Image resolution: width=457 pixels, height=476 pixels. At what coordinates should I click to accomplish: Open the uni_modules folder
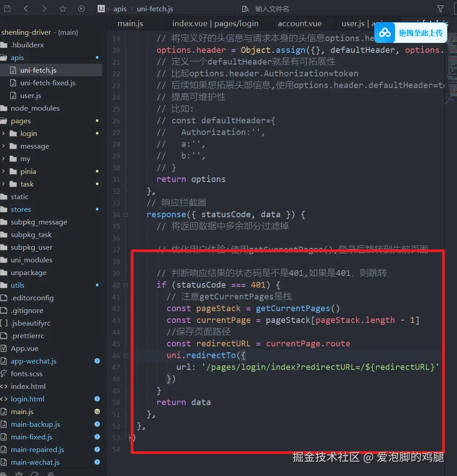[32, 260]
